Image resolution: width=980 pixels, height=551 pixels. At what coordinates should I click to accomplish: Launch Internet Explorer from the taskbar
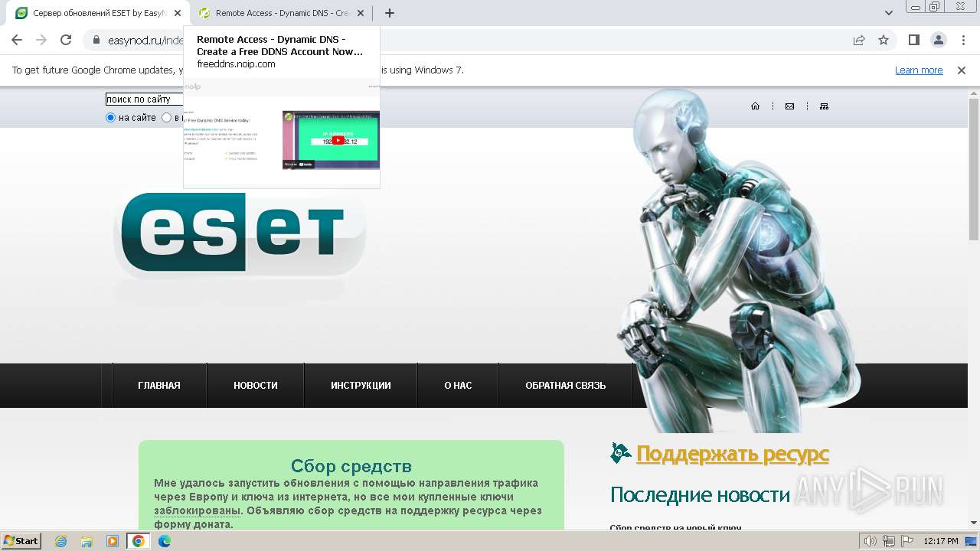click(61, 541)
